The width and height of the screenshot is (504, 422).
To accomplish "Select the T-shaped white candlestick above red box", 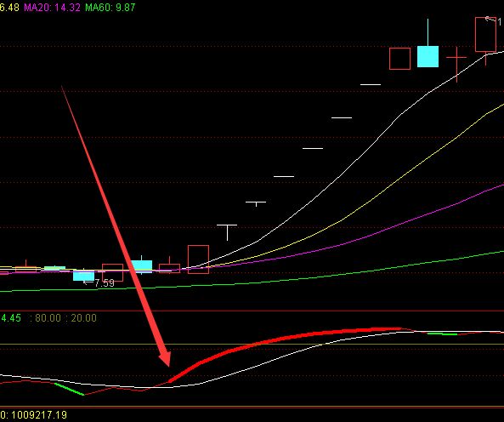I will pyautogui.click(x=227, y=232).
